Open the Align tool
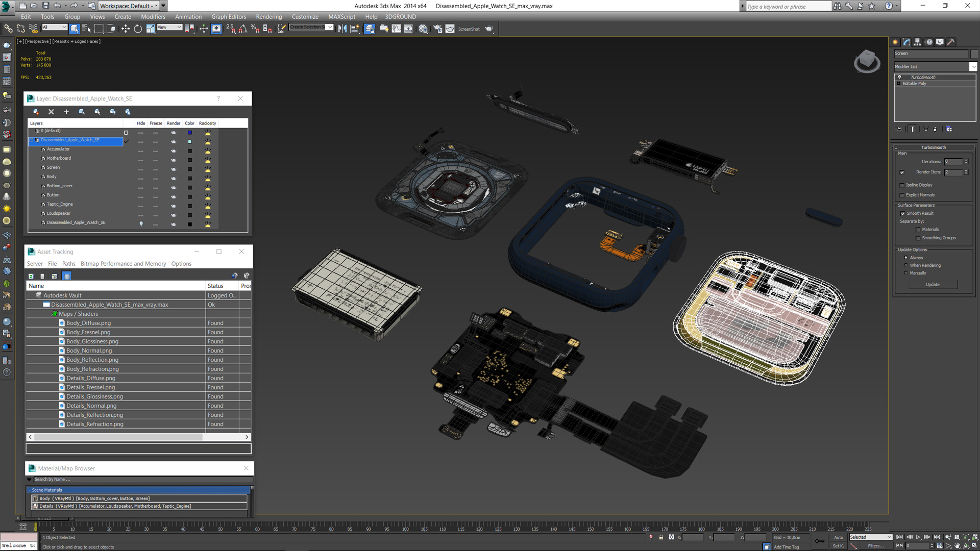This screenshot has height=551, width=980. (x=354, y=29)
